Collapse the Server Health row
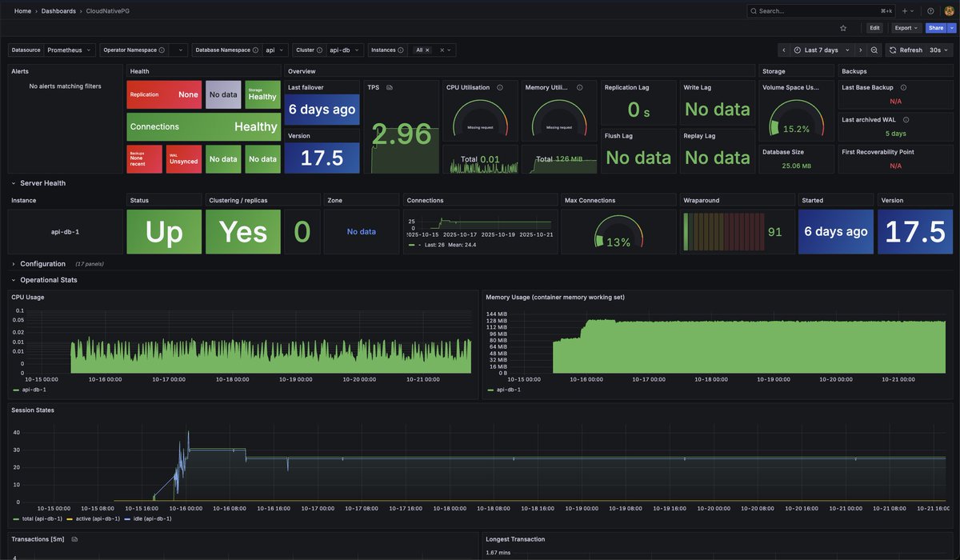Image resolution: width=960 pixels, height=560 pixels. tap(42, 183)
